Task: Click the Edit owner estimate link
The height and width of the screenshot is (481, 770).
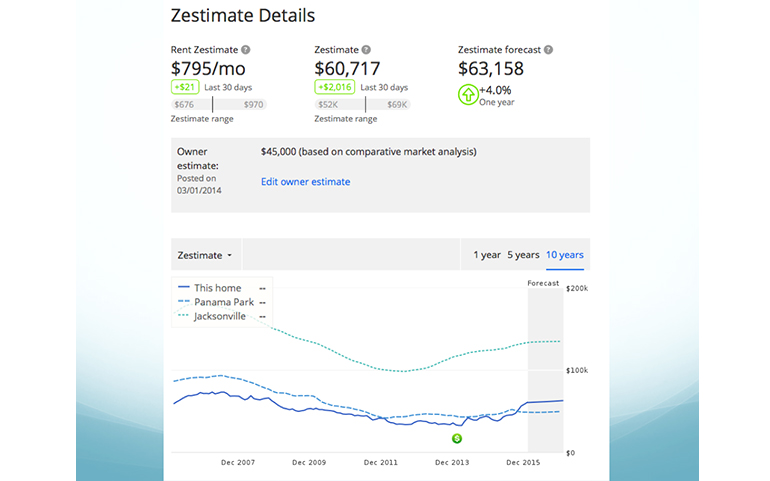Action: tap(305, 182)
